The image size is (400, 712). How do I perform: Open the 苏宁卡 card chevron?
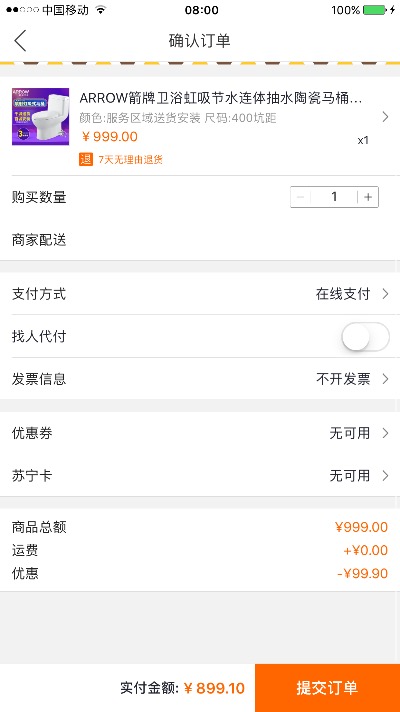click(385, 475)
